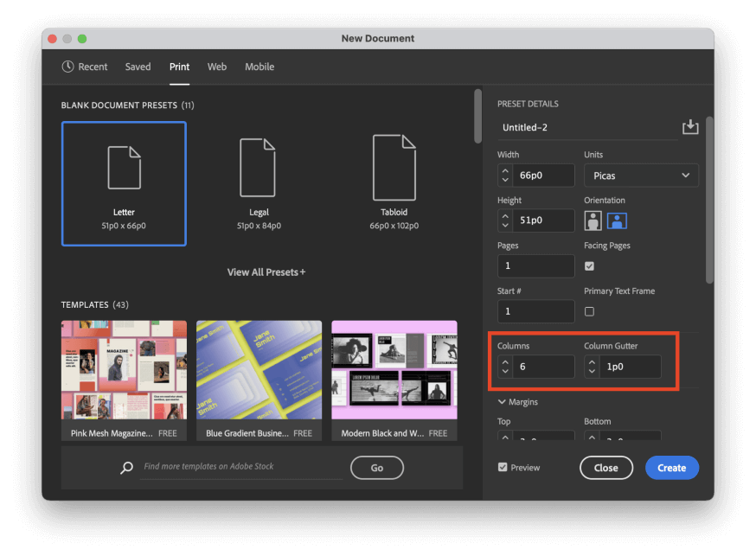Toggle the Preview checkbox
This screenshot has width=756, height=556.
[503, 467]
